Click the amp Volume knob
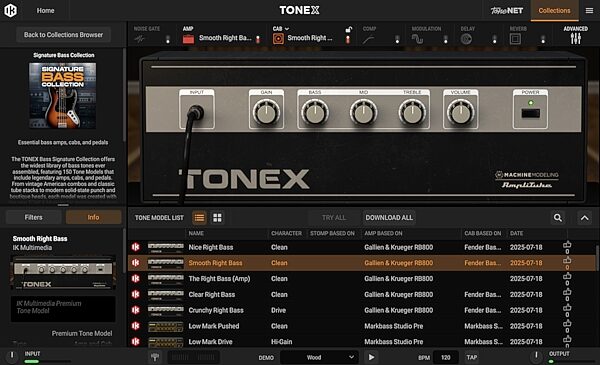Image resolution: width=600 pixels, height=365 pixels. pyautogui.click(x=461, y=112)
